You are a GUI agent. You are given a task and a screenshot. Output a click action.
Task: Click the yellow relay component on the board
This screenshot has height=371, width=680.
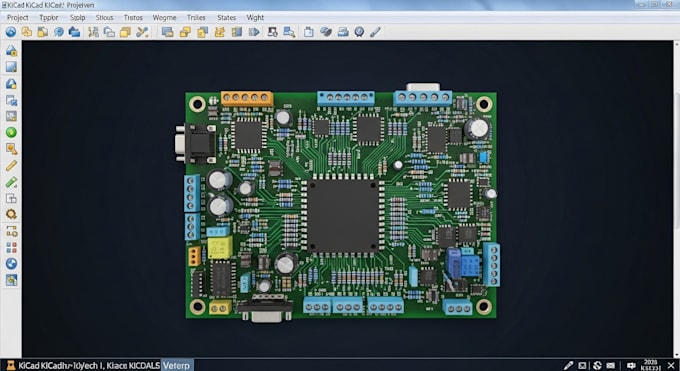(x=220, y=248)
